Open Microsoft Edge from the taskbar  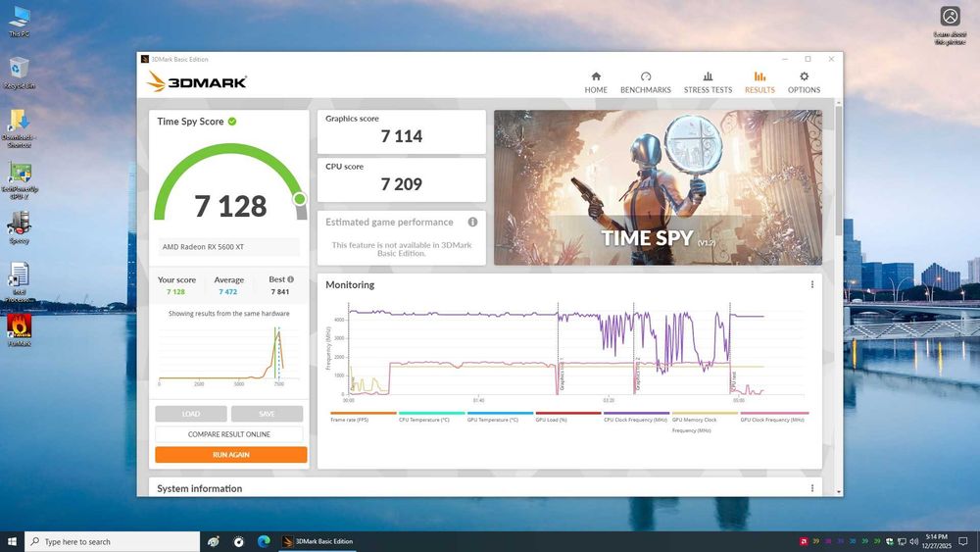tap(264, 541)
